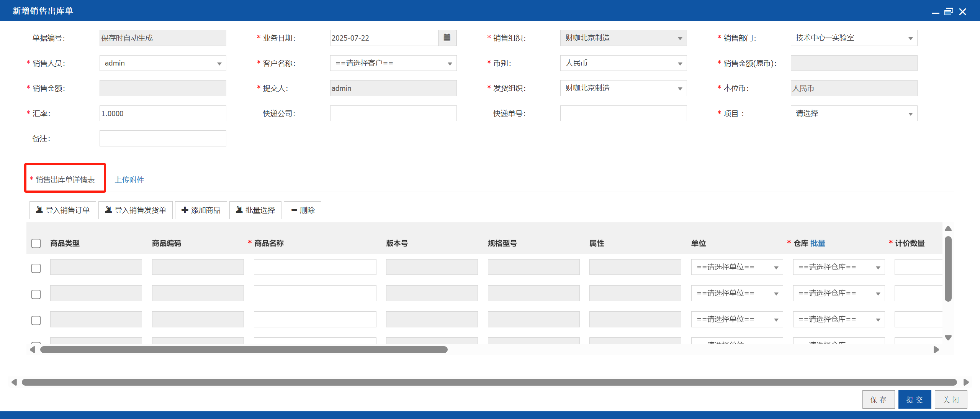
Task: Click the table's horizontal scroll right arrow
Action: coord(936,350)
